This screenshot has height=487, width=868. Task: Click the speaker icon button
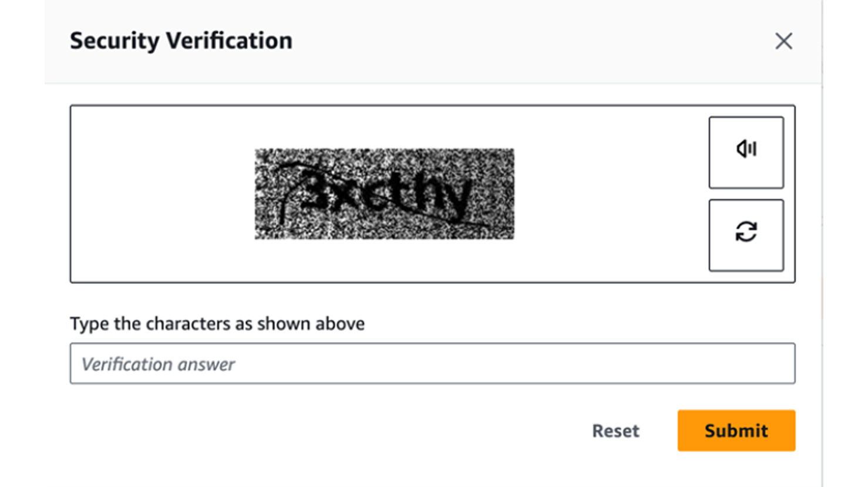(746, 153)
